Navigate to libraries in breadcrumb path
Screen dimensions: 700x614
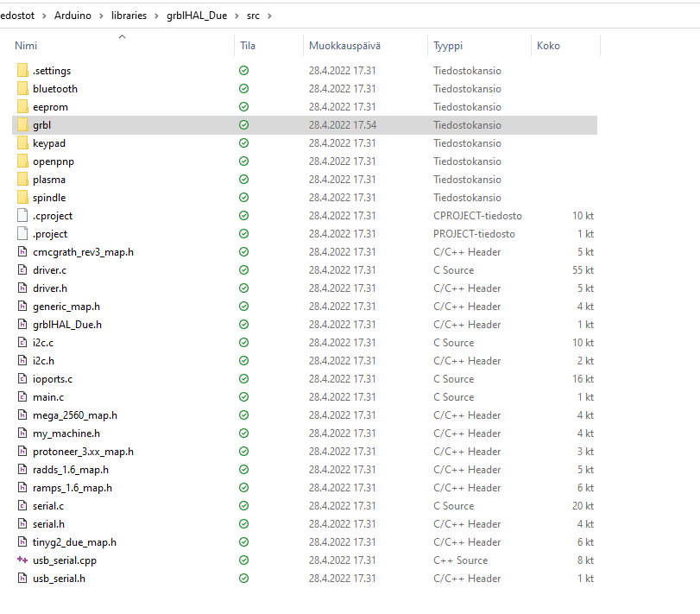129,16
